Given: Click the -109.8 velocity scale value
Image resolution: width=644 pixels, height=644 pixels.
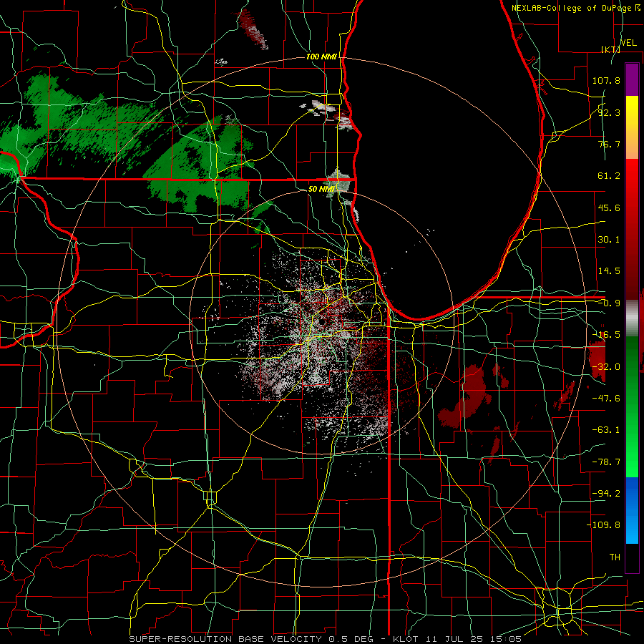Looking at the screenshot, I should point(603,525).
